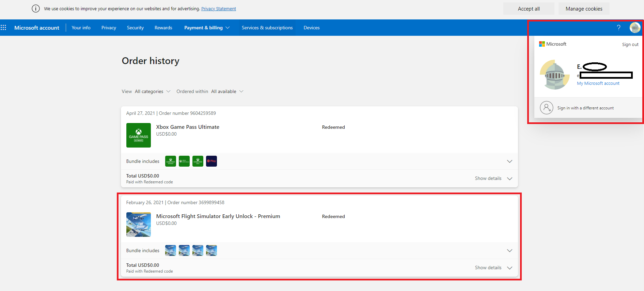Open the Privacy Statement link
This screenshot has height=291, width=644.
point(219,9)
